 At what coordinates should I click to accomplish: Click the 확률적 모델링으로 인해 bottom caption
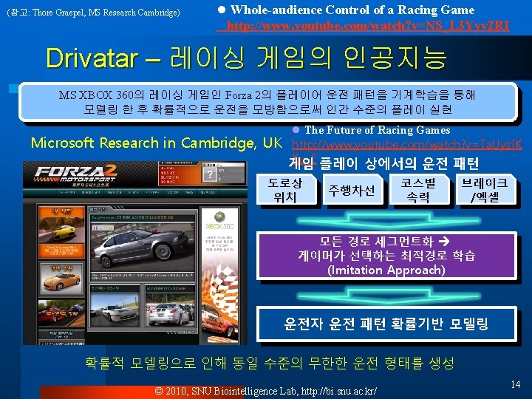coord(270,363)
